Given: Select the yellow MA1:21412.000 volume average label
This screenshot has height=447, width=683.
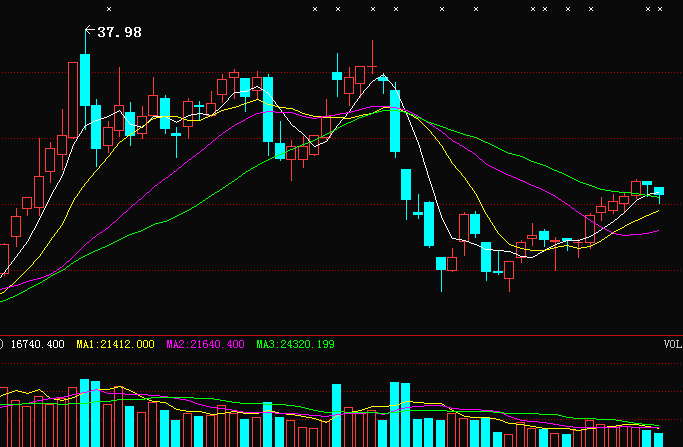Looking at the screenshot, I should 115,344.
